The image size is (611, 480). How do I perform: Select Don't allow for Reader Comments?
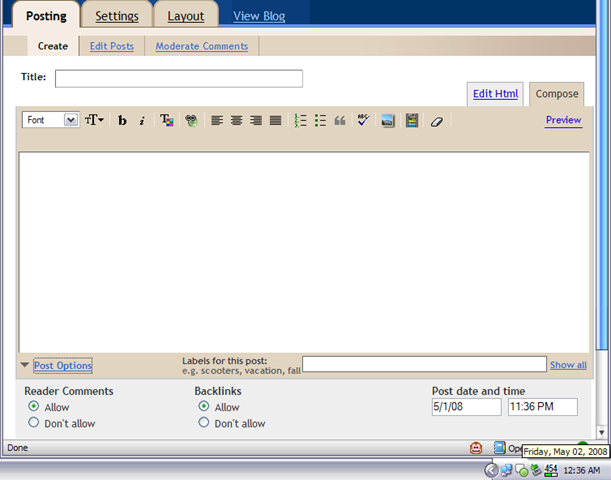(34, 422)
